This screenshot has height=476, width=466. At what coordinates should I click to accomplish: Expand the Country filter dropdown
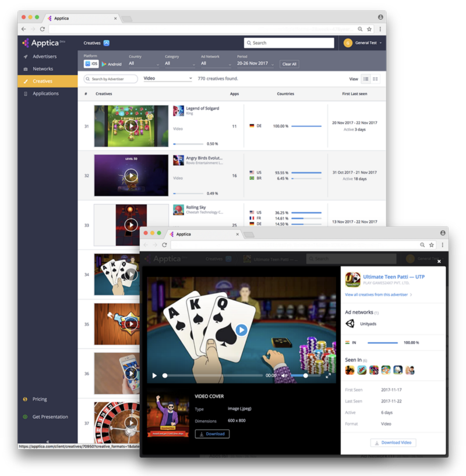tap(144, 63)
